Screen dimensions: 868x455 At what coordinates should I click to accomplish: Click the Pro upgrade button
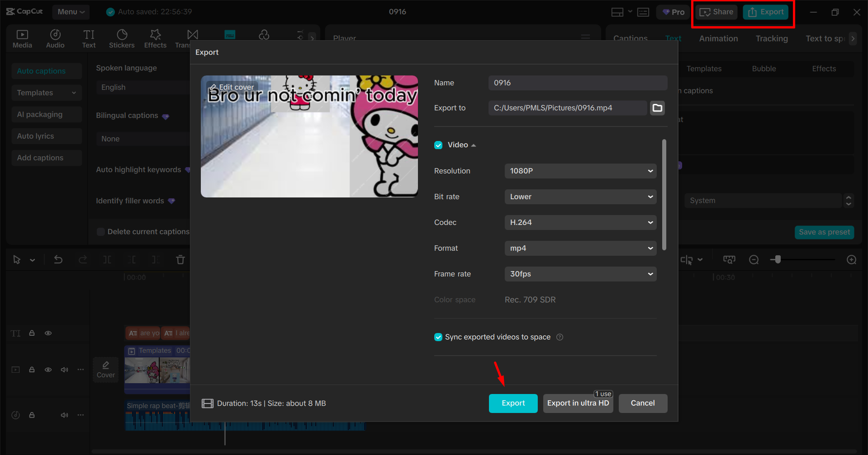[674, 12]
